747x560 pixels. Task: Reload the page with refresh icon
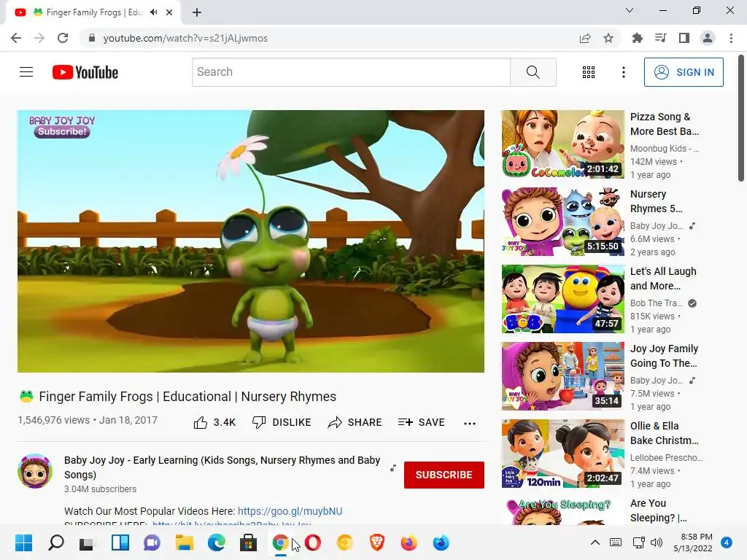click(63, 38)
